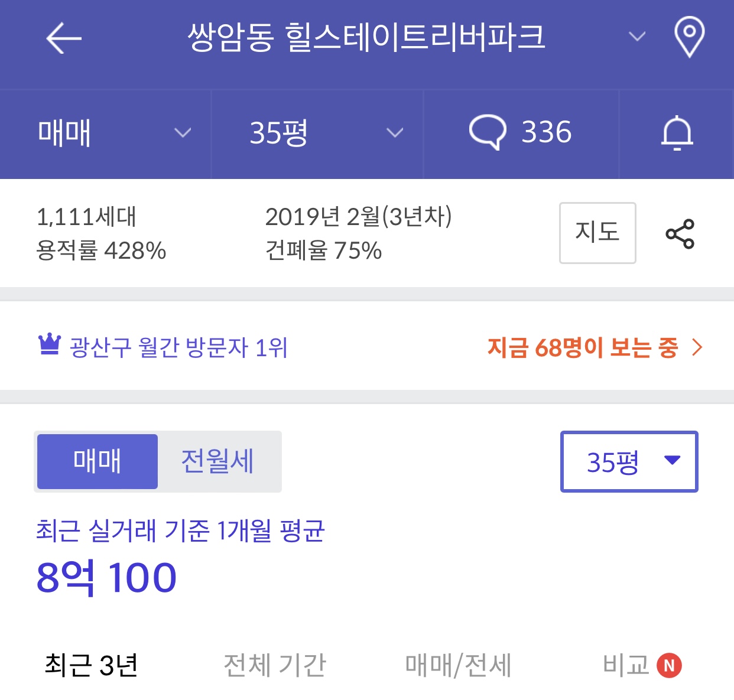Tap the 8억 100 average price
This screenshot has height=700, width=734.
point(106,577)
